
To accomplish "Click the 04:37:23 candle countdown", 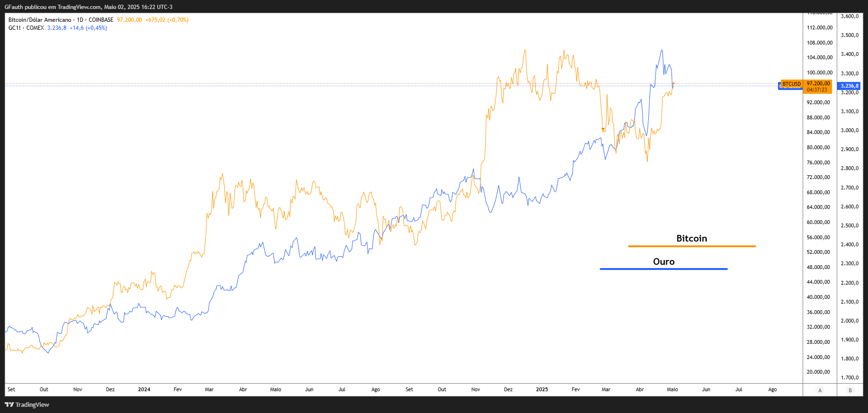I will 817,90.
